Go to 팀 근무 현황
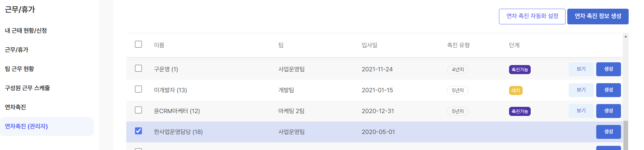The image size is (644, 150). point(20,69)
